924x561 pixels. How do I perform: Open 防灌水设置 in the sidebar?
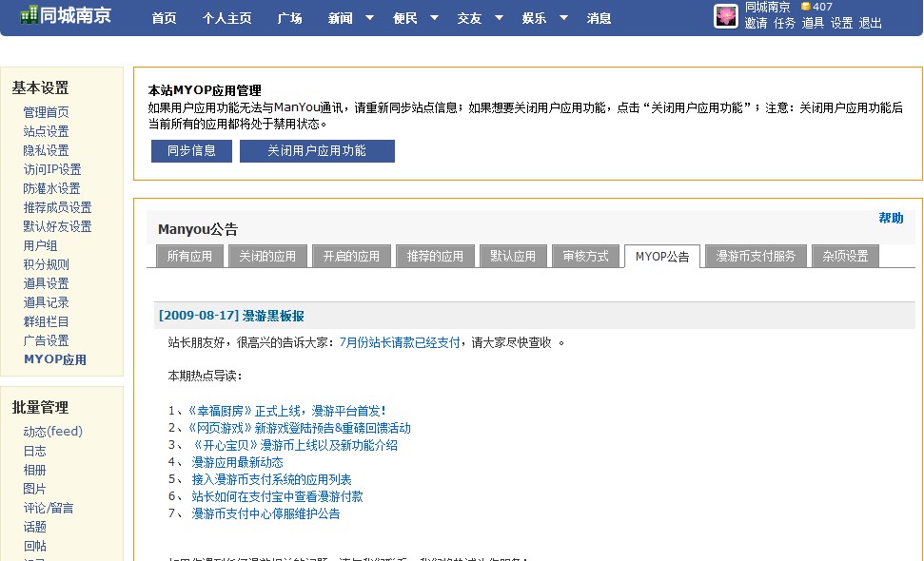tap(51, 188)
